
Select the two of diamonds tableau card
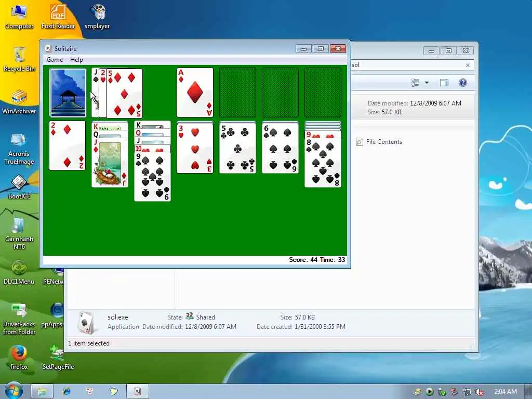(67, 145)
